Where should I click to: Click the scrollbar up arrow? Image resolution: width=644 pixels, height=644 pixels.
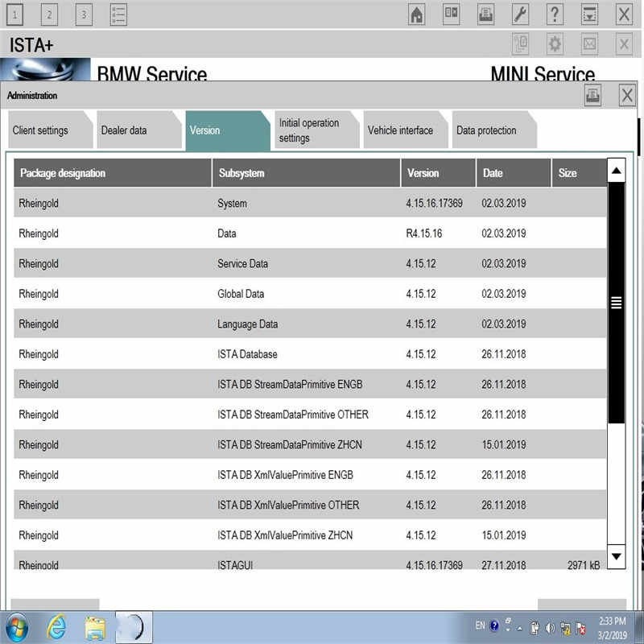[617, 171]
